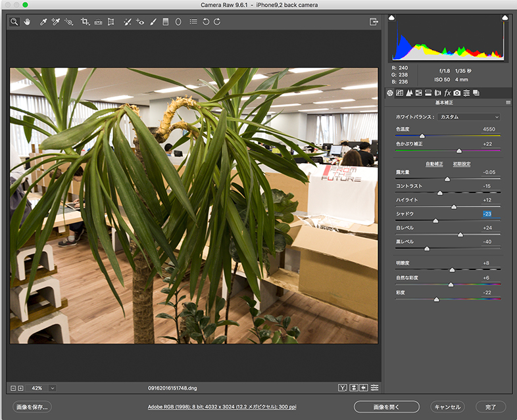The image size is (517, 420).
Task: Select the Straighten tool
Action: [98, 22]
